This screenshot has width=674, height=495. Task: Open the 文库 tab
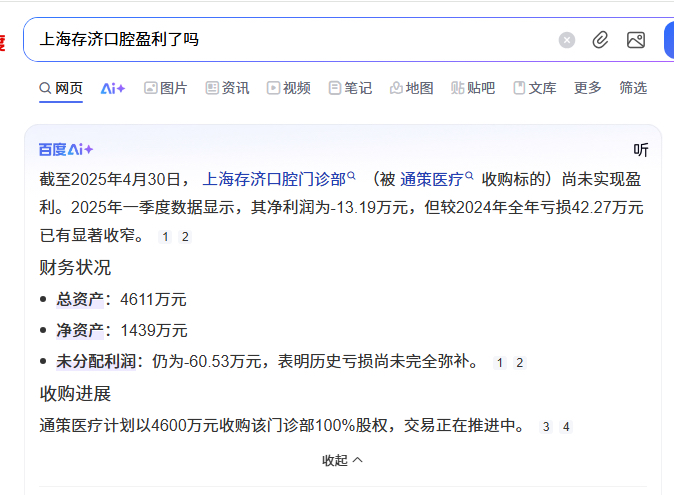point(535,88)
